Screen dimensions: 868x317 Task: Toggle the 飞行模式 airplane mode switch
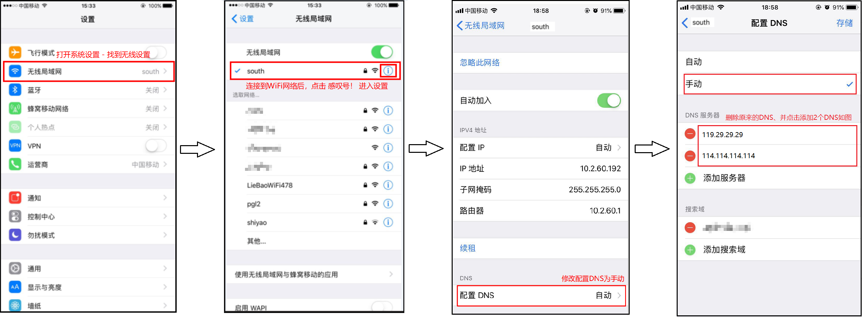pyautogui.click(x=157, y=53)
